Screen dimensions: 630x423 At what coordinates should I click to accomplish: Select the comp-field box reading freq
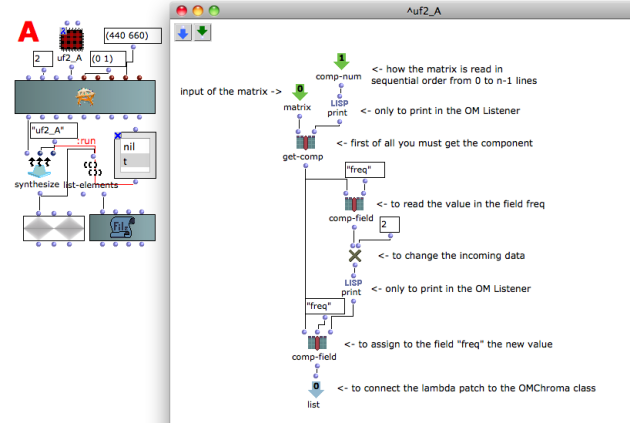[x=354, y=204]
